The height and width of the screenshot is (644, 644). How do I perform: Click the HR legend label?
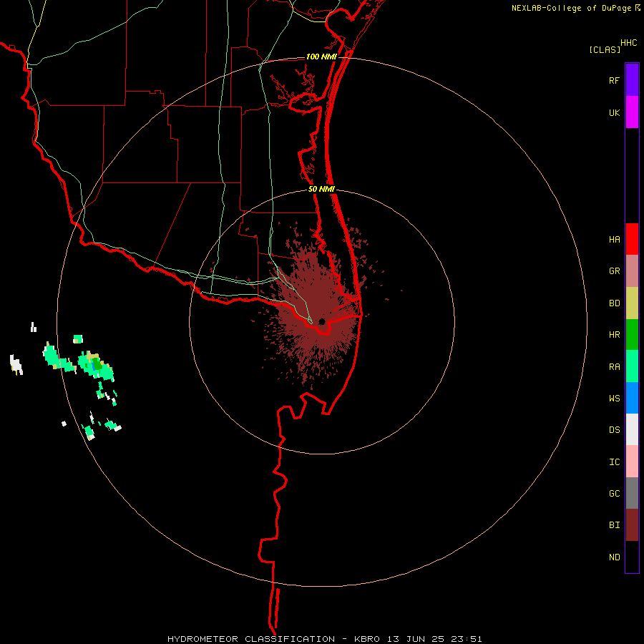click(x=615, y=335)
